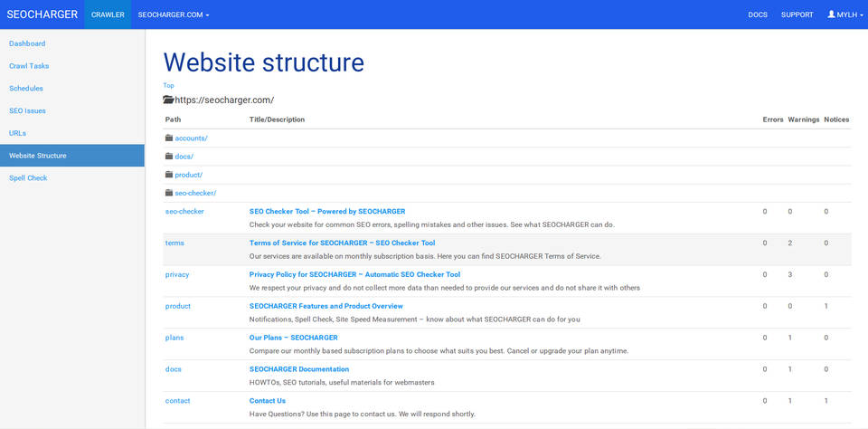Image resolution: width=868 pixels, height=429 pixels.
Task: Open Spell Check from the sidebar
Action: coord(28,178)
